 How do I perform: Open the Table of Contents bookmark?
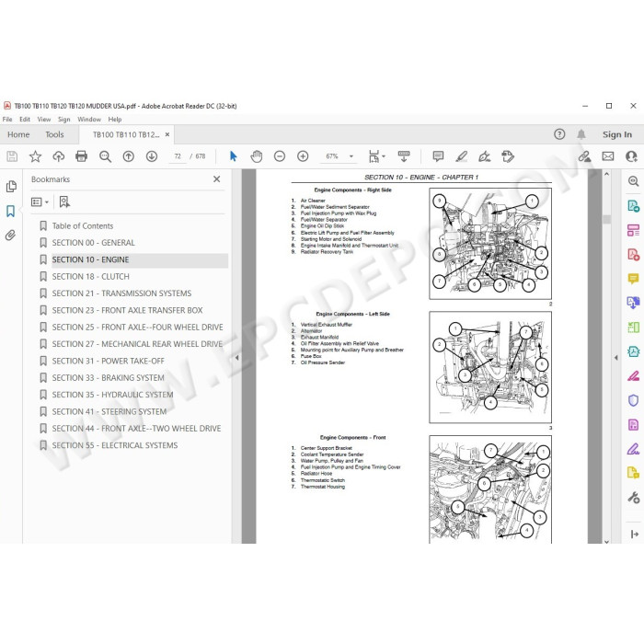pos(82,226)
